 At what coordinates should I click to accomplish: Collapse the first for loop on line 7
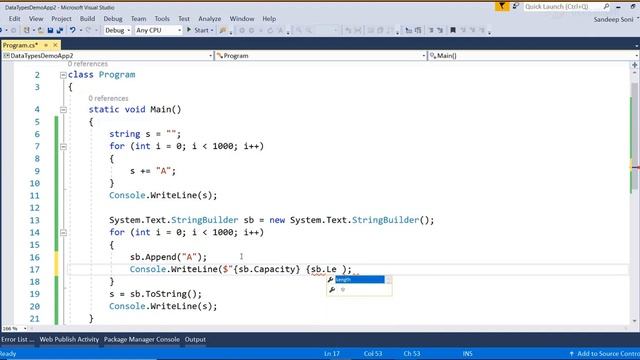point(63,147)
